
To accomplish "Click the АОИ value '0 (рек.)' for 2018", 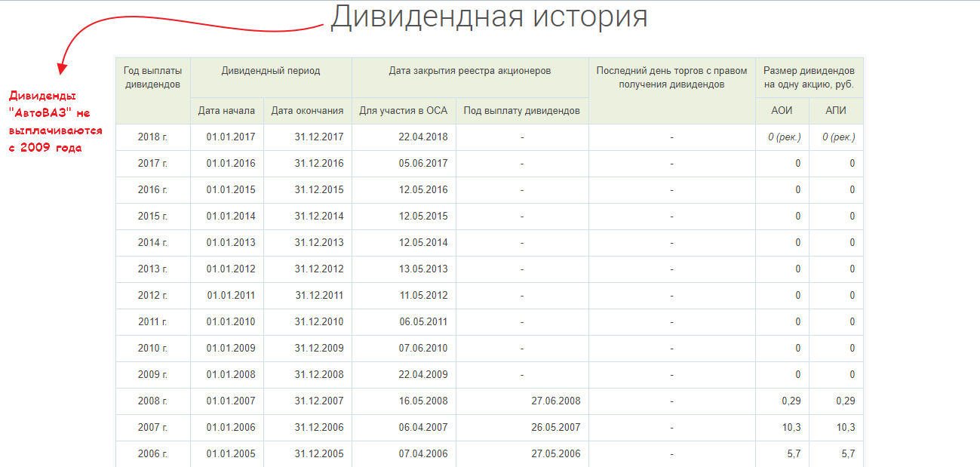I will point(784,137).
